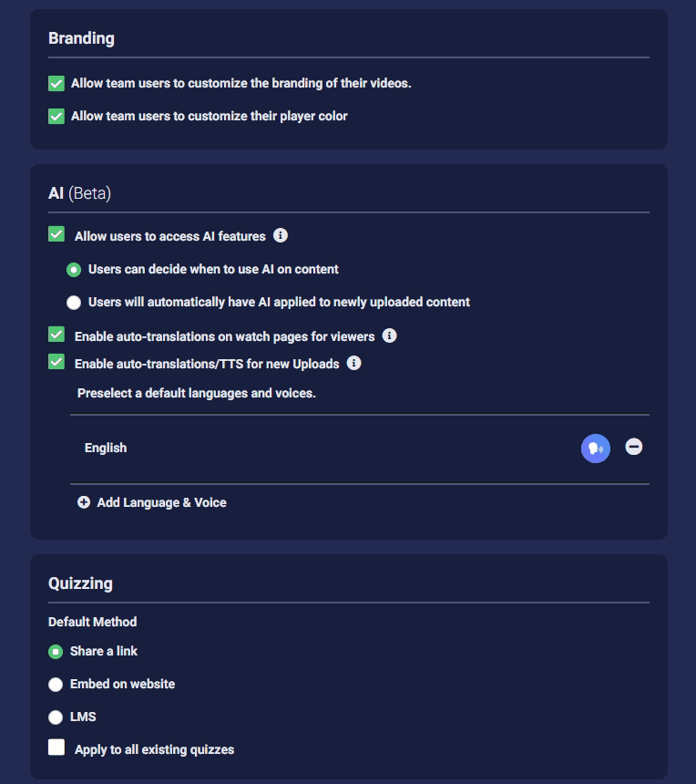
Task: Check Apply to all existing quizzes
Action: pos(56,747)
